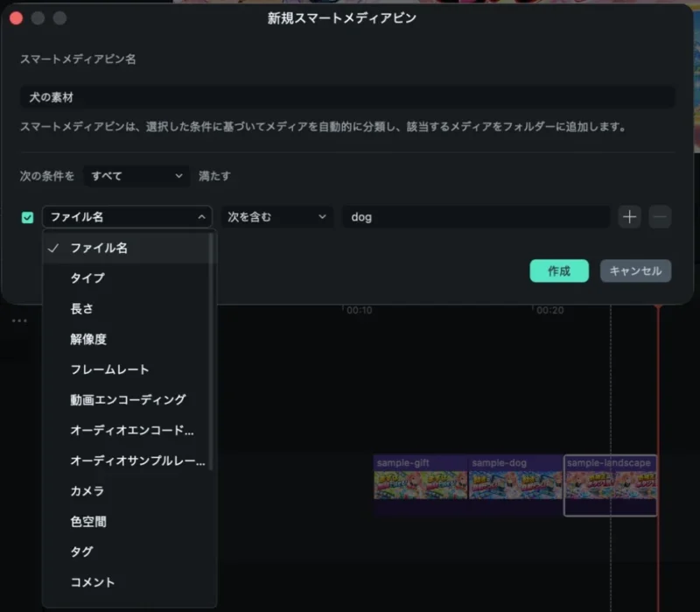Open the すべて condition match dropdown
The image size is (700, 612).
click(x=136, y=176)
